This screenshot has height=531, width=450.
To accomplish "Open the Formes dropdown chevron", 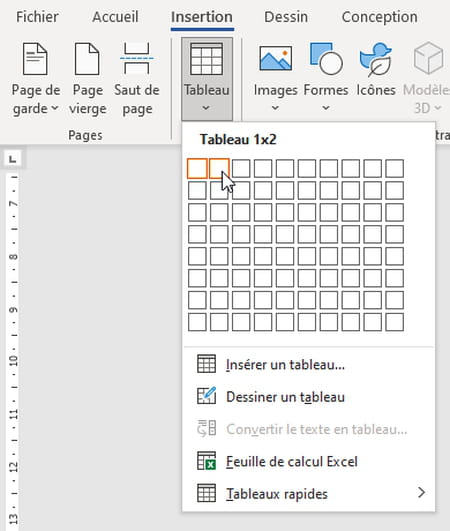I will click(326, 108).
